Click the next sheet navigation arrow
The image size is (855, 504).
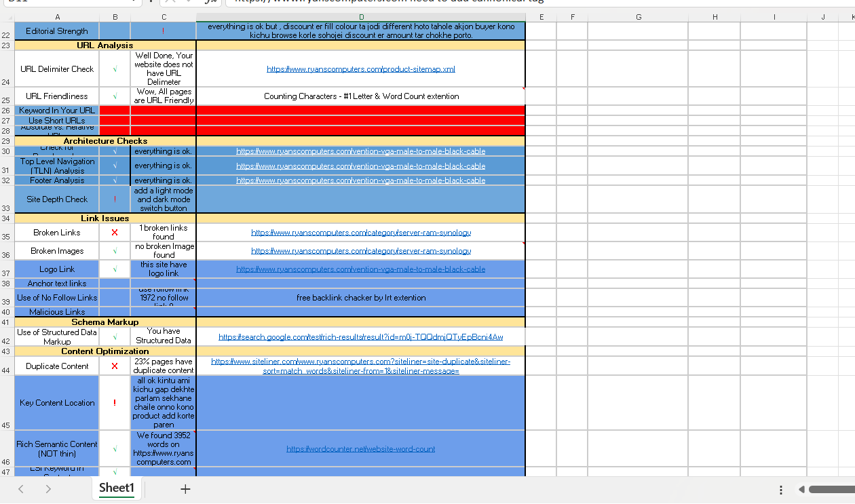(48, 488)
